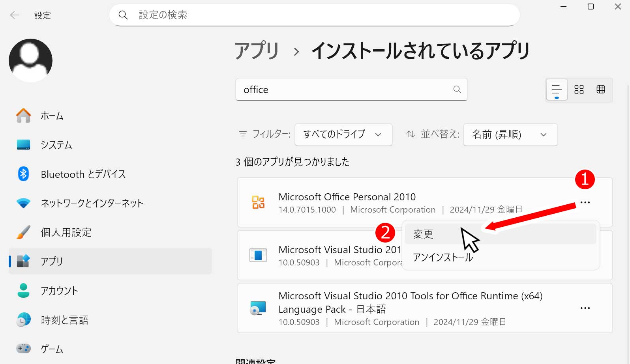This screenshot has width=630, height=364.
Task: Go to アプリ breadcrumb link
Action: [x=257, y=51]
